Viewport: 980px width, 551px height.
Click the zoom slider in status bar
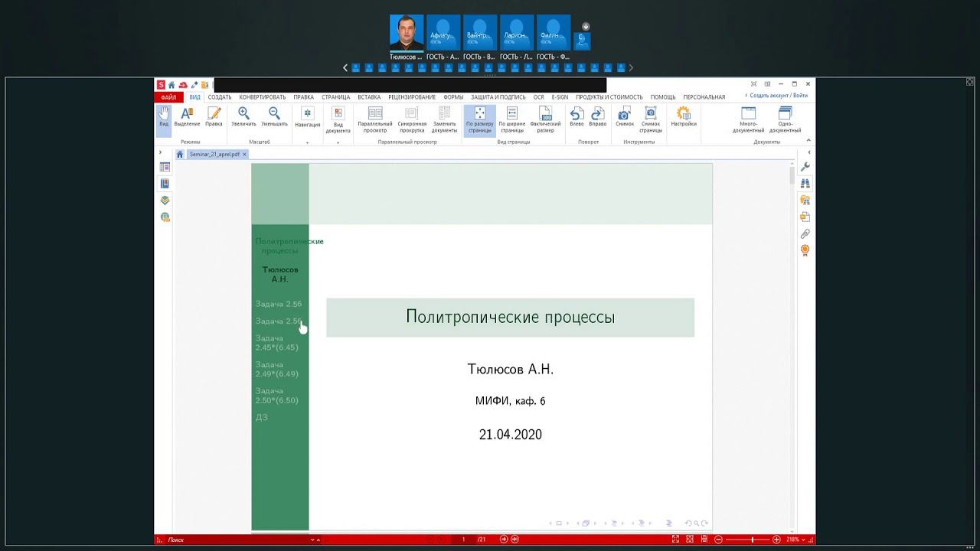748,540
